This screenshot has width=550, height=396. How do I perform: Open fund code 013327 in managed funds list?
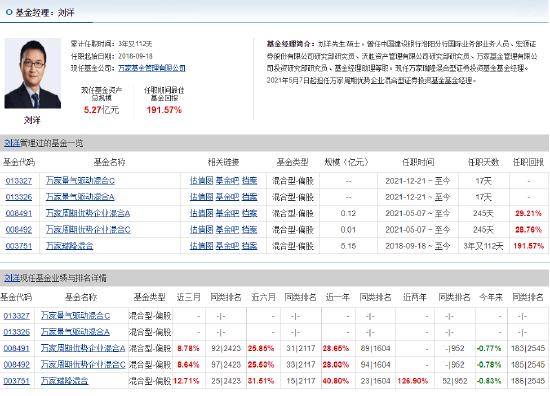19,181
